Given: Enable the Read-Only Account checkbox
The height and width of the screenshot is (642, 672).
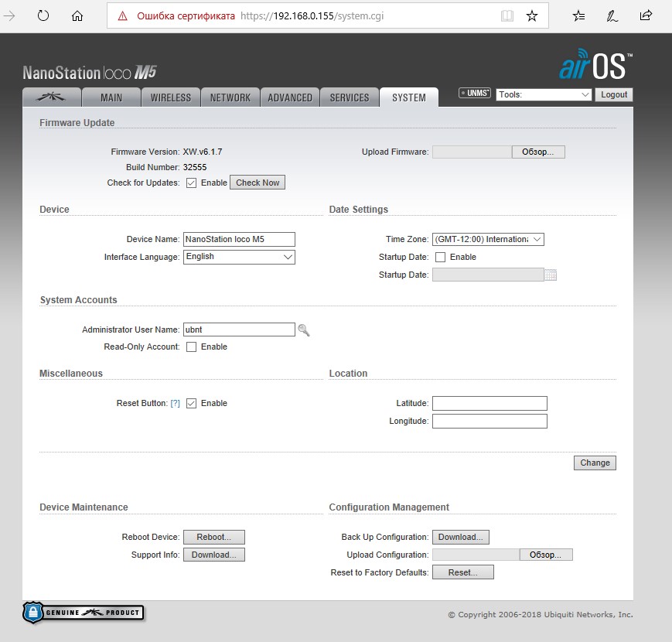Looking at the screenshot, I should coord(191,347).
